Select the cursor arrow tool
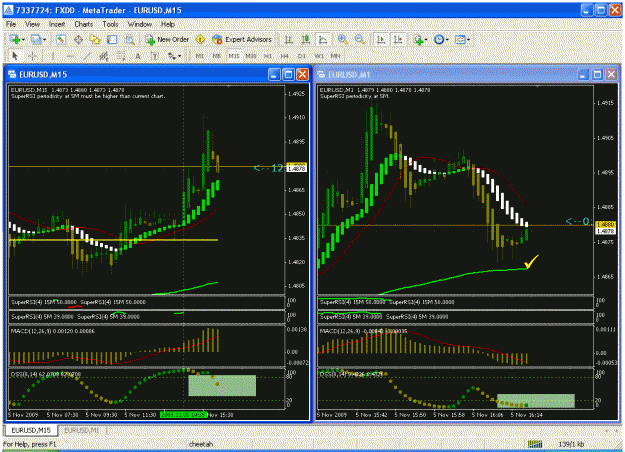This screenshot has height=452, width=625. click(x=15, y=56)
